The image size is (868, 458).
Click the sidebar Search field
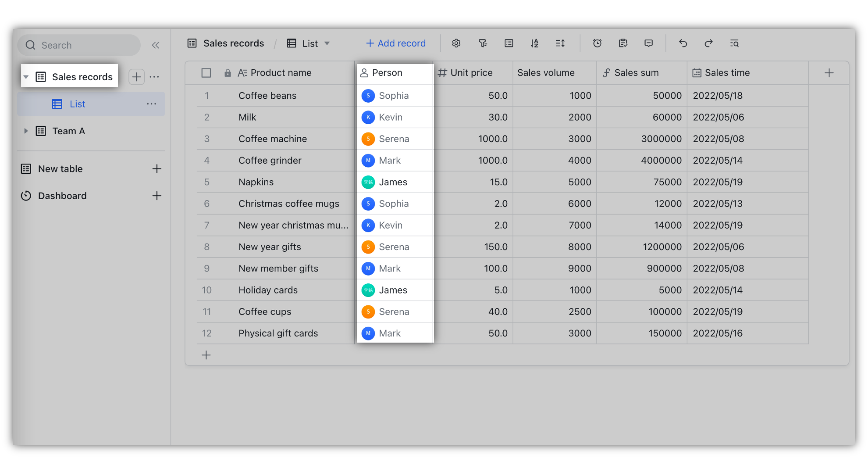(x=79, y=45)
